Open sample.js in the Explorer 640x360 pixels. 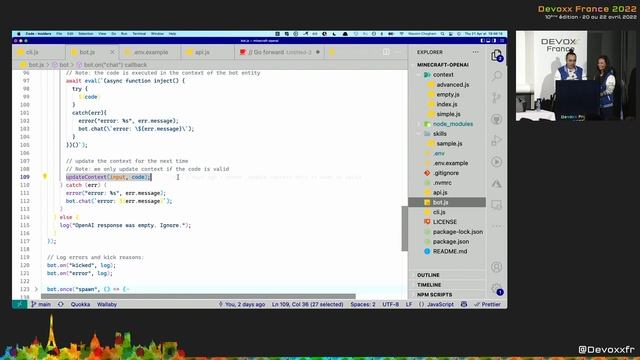tap(449, 143)
